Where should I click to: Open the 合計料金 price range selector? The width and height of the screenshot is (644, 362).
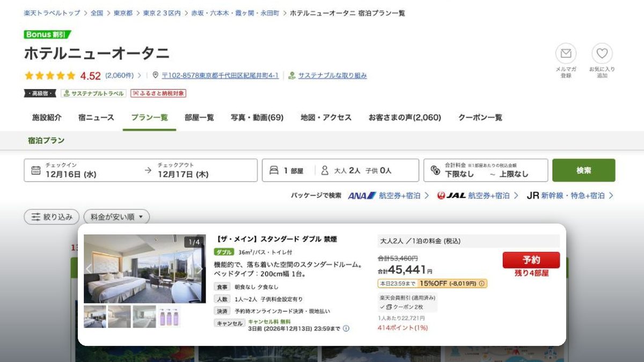486,170
